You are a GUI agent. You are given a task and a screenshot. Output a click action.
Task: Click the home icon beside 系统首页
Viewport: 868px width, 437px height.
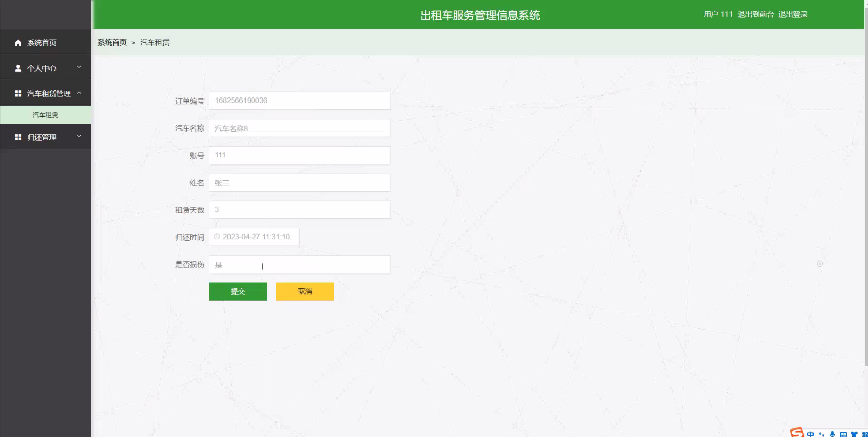coord(18,43)
